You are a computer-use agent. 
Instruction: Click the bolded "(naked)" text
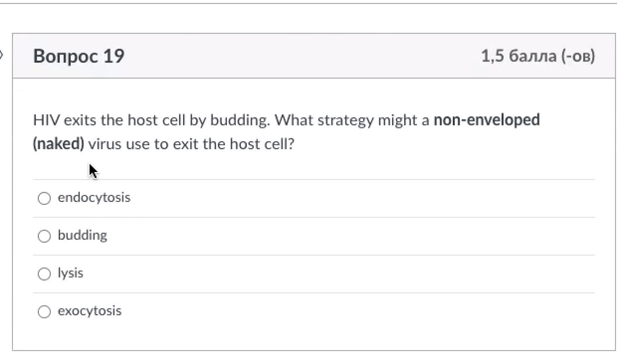[58, 144]
